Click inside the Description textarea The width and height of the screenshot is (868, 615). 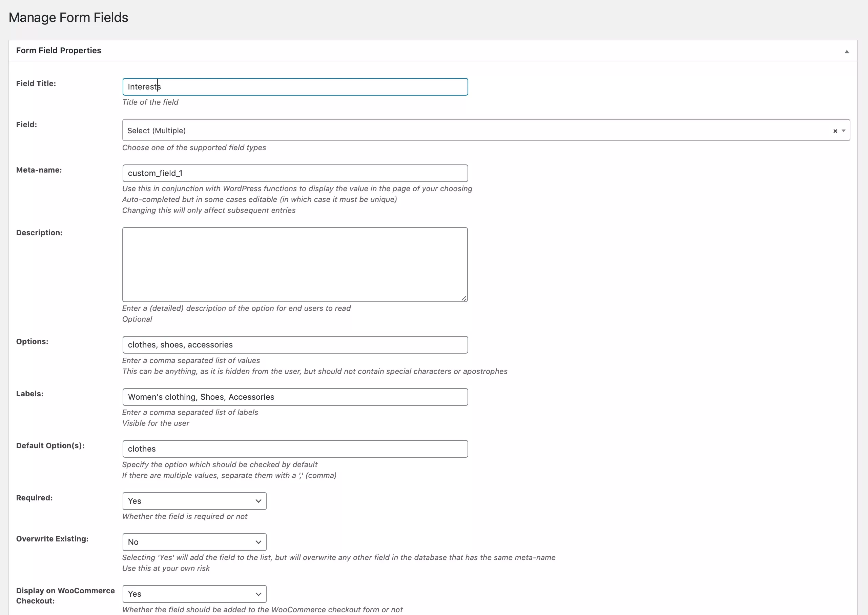click(x=295, y=265)
